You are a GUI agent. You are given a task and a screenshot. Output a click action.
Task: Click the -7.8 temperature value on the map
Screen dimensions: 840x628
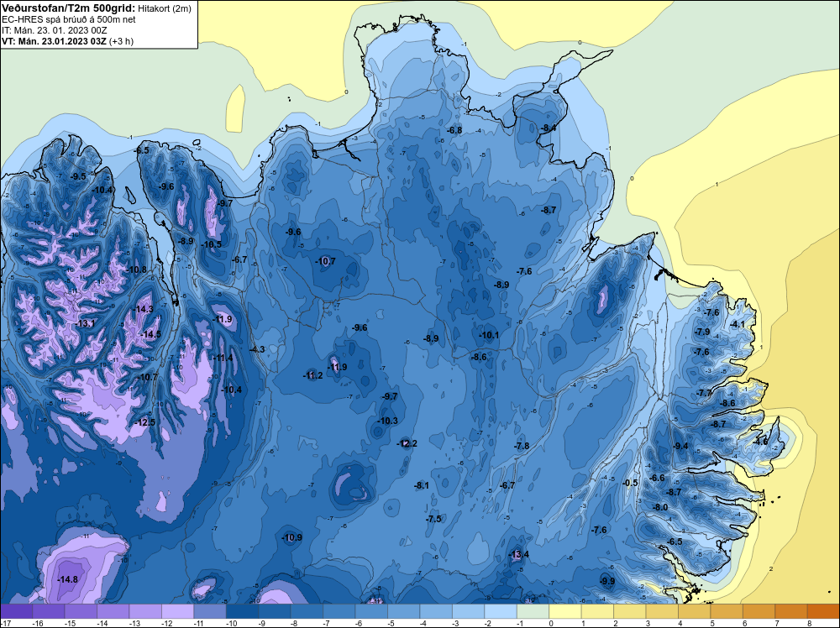522,446
